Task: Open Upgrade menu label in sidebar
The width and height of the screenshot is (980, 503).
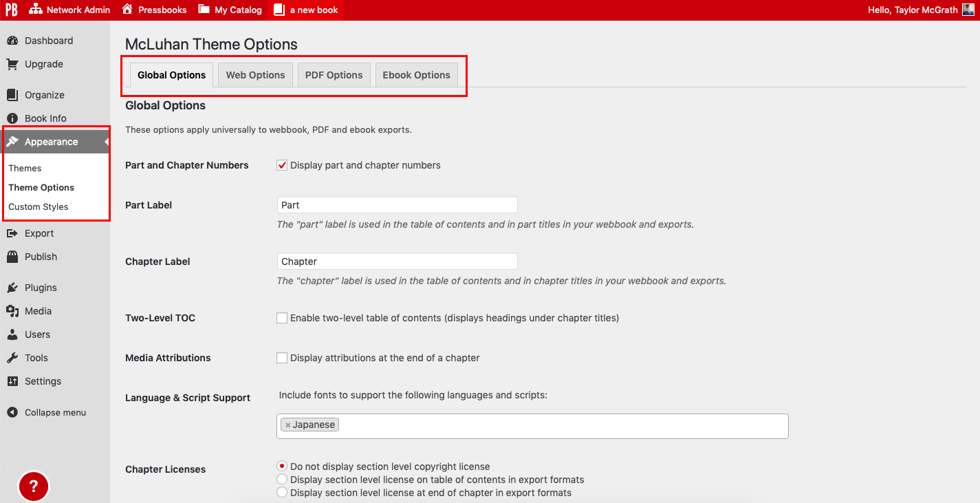Action: [x=44, y=64]
